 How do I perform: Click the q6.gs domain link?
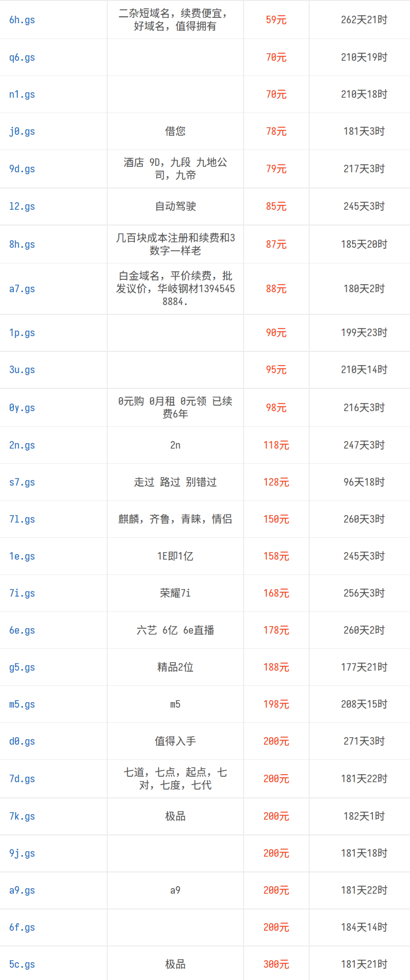pyautogui.click(x=22, y=57)
